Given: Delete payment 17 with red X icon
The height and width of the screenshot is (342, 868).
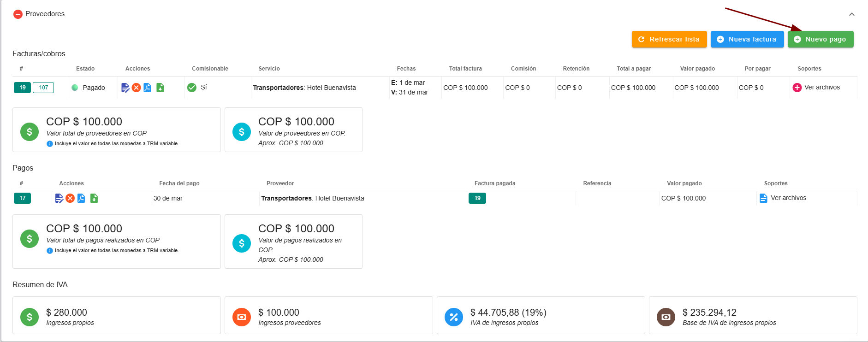Looking at the screenshot, I should 70,198.
